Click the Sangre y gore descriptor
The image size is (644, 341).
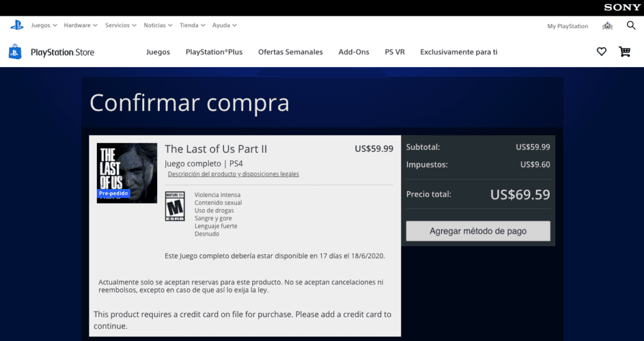coord(213,219)
